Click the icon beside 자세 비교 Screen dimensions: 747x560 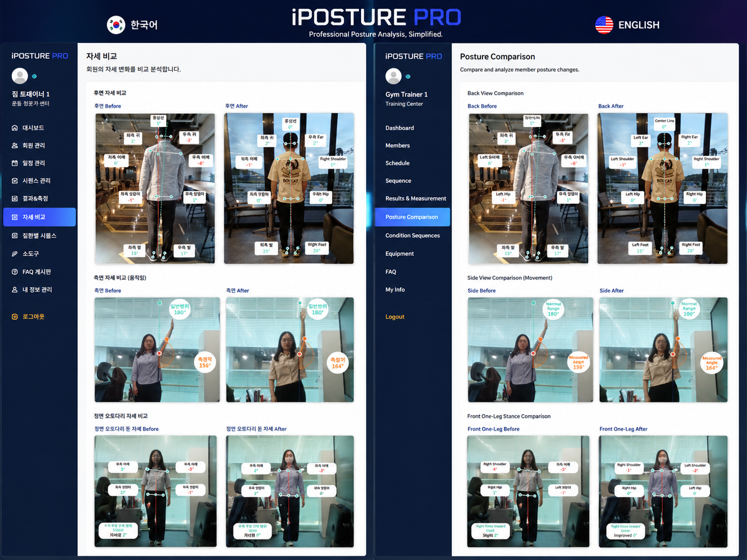(x=14, y=217)
